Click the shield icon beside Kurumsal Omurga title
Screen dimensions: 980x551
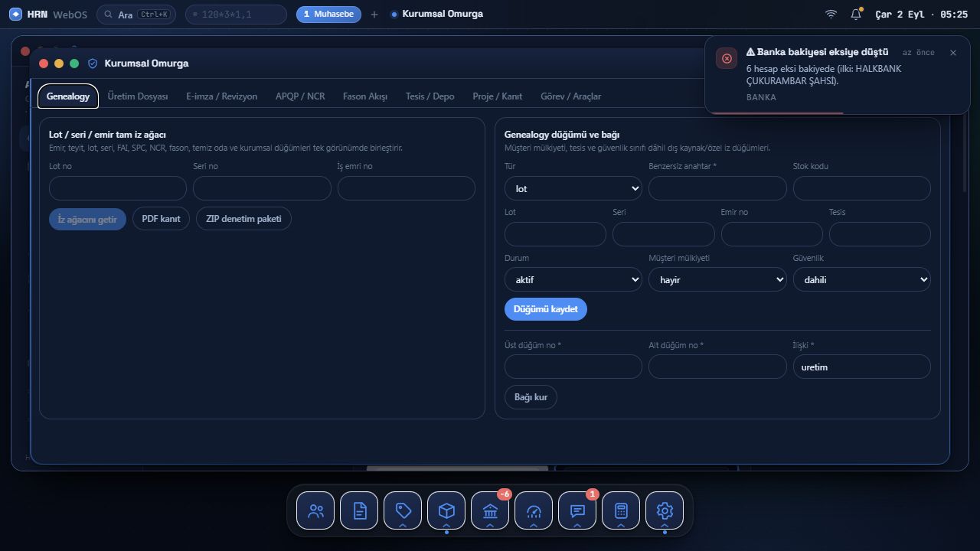93,64
